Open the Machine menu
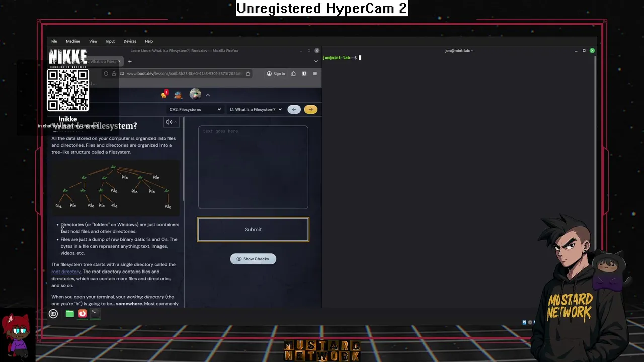Image resolution: width=644 pixels, height=362 pixels. [73, 41]
